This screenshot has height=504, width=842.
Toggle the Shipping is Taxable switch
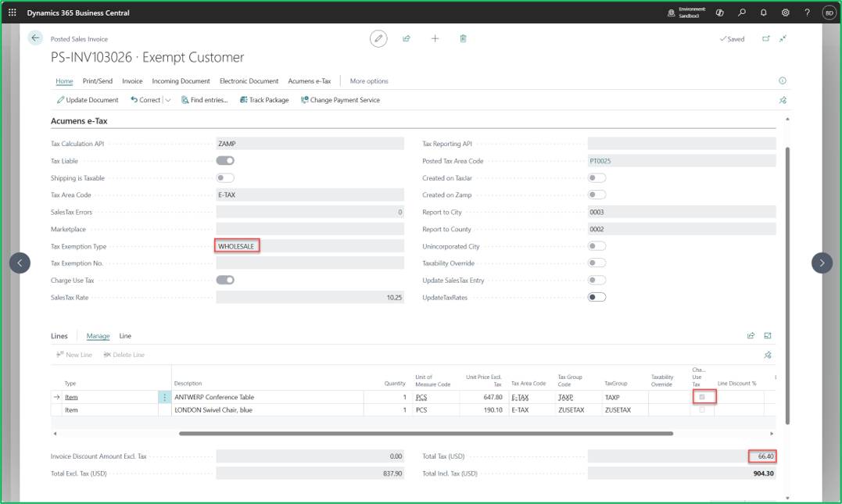coord(225,177)
